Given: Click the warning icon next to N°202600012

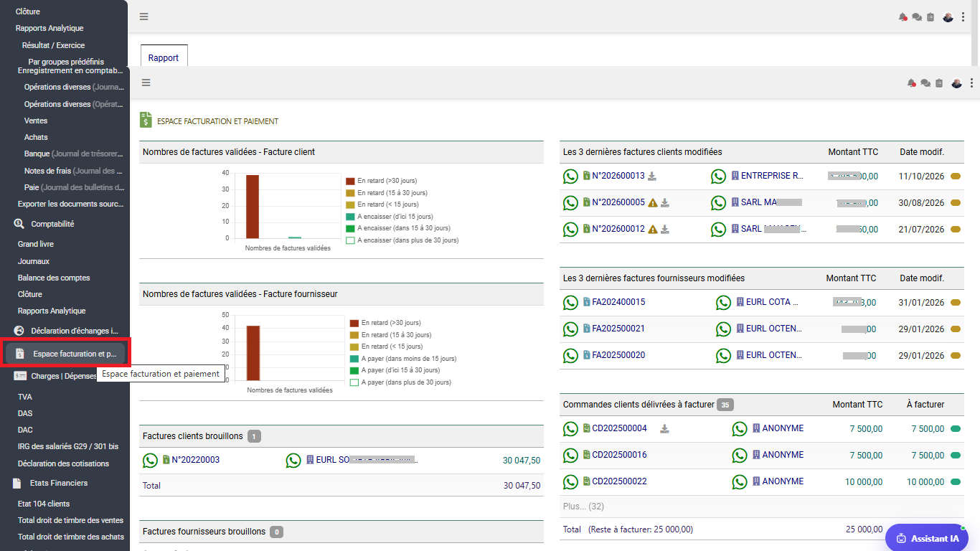Looking at the screenshot, I should [653, 230].
